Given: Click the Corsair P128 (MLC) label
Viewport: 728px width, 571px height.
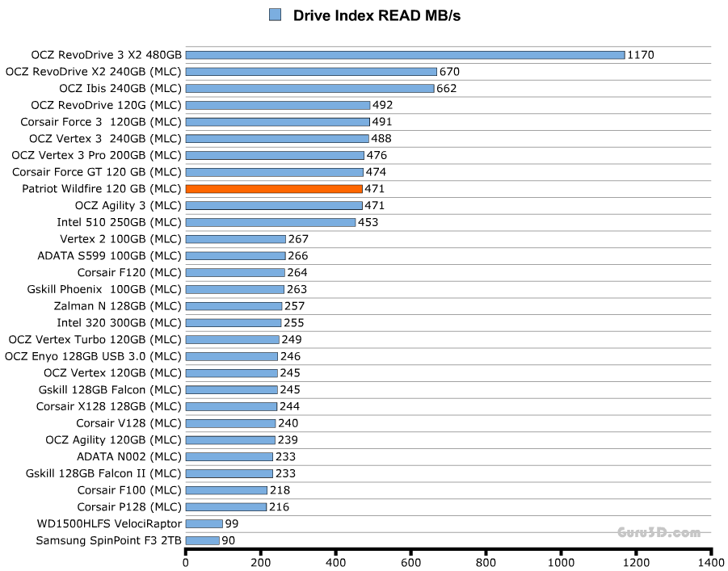Looking at the screenshot, I should pos(129,506).
